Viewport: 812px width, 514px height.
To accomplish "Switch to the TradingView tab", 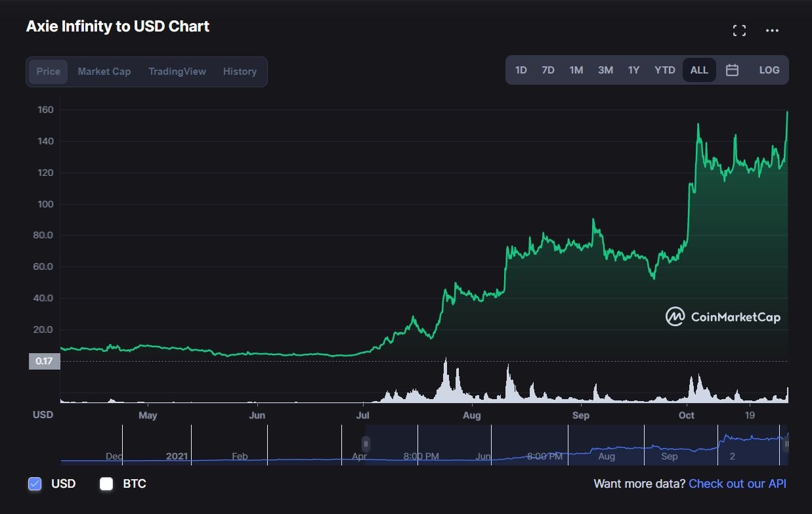I will 177,72.
